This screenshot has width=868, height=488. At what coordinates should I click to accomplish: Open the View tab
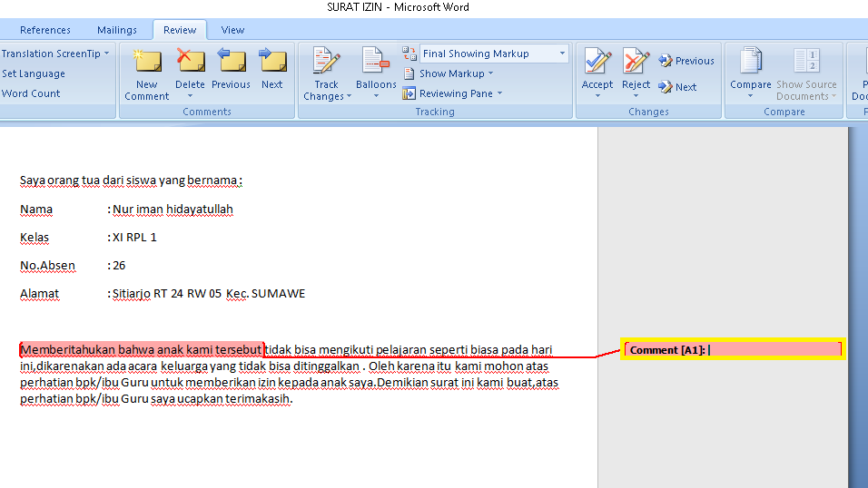click(232, 30)
